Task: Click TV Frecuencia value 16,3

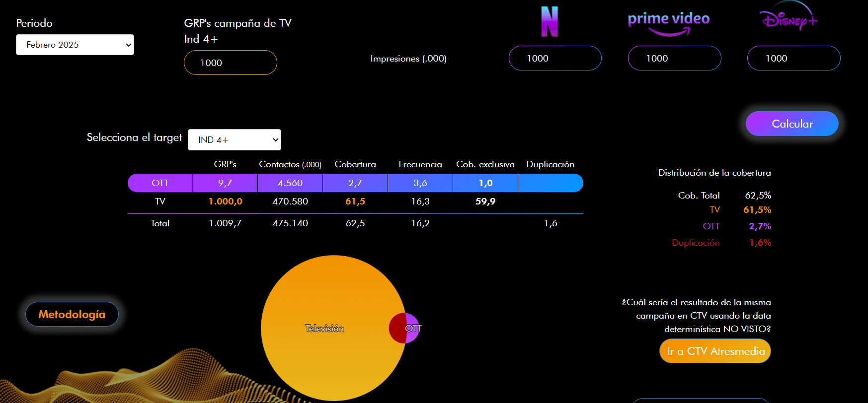Action: (420, 201)
